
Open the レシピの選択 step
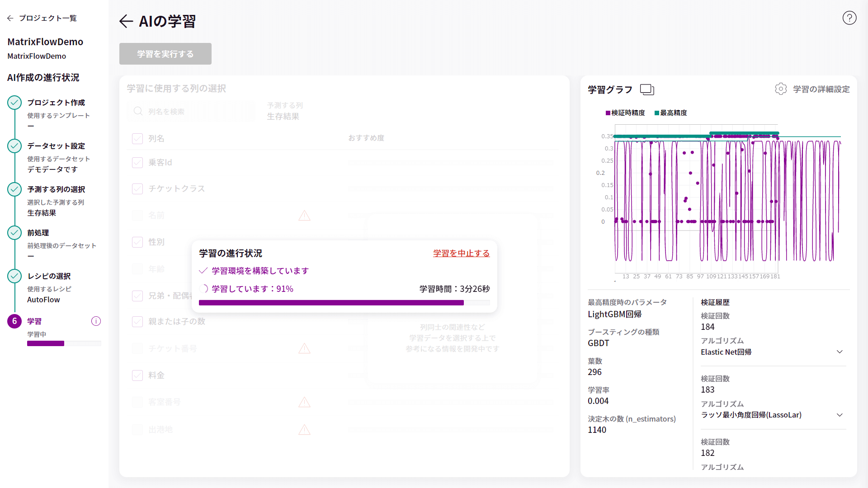tap(49, 276)
